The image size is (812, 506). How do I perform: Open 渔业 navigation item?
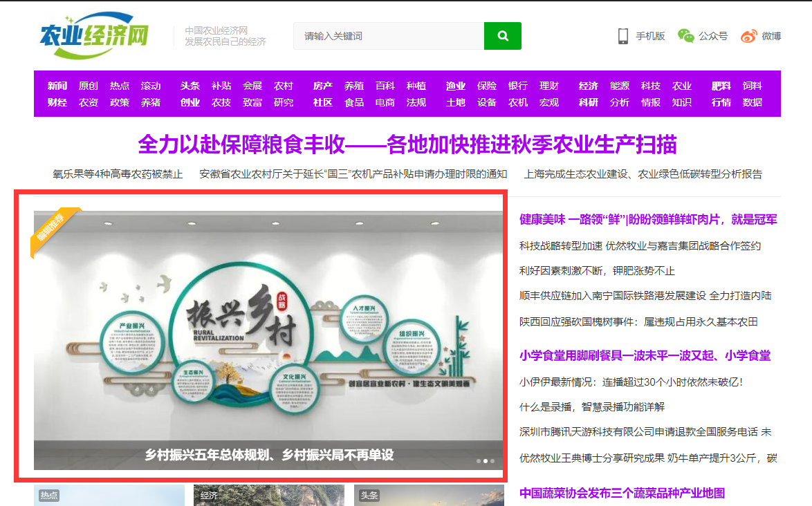pos(456,86)
